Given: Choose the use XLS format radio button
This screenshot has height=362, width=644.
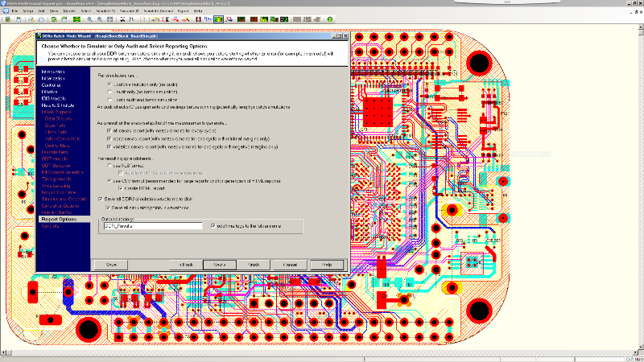Looking at the screenshot, I should coord(109,166).
